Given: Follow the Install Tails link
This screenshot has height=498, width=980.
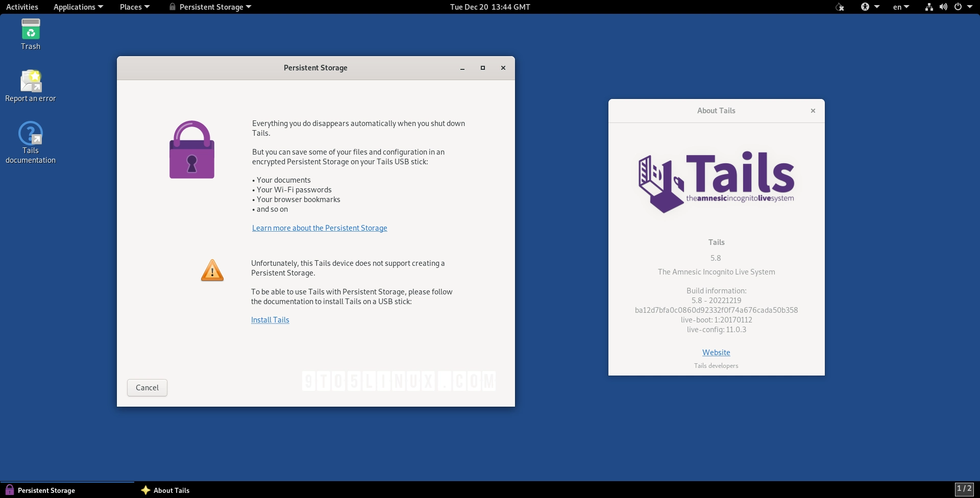Looking at the screenshot, I should pyautogui.click(x=270, y=320).
